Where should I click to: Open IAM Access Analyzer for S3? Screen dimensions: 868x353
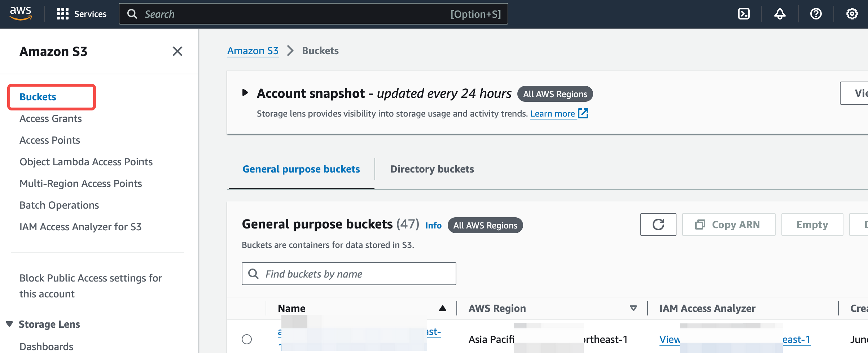(80, 227)
